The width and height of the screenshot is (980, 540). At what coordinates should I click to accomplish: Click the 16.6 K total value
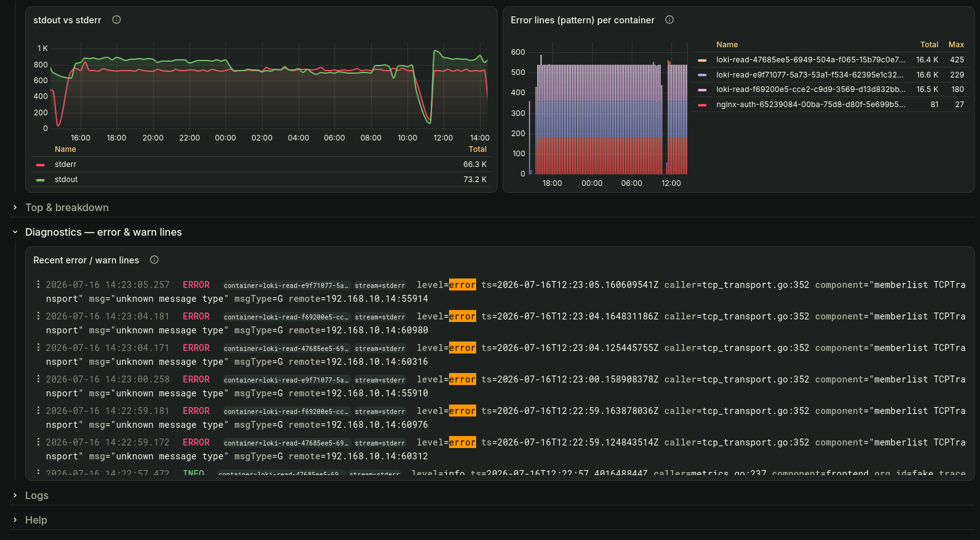click(x=927, y=74)
